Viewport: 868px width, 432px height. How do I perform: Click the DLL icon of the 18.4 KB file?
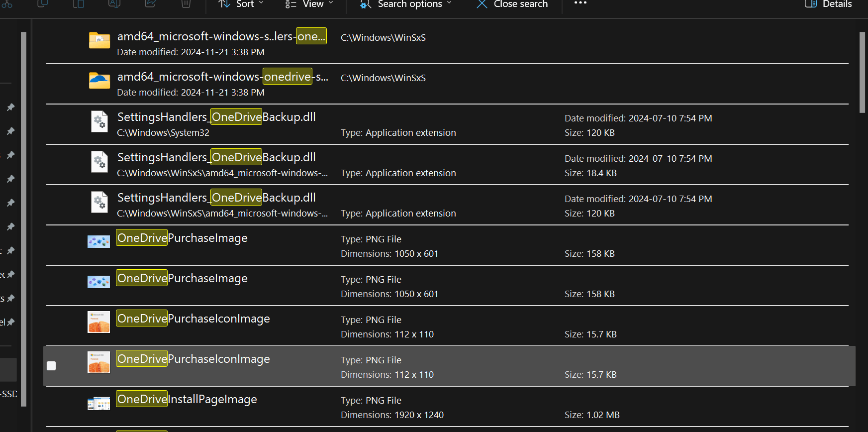click(x=99, y=161)
